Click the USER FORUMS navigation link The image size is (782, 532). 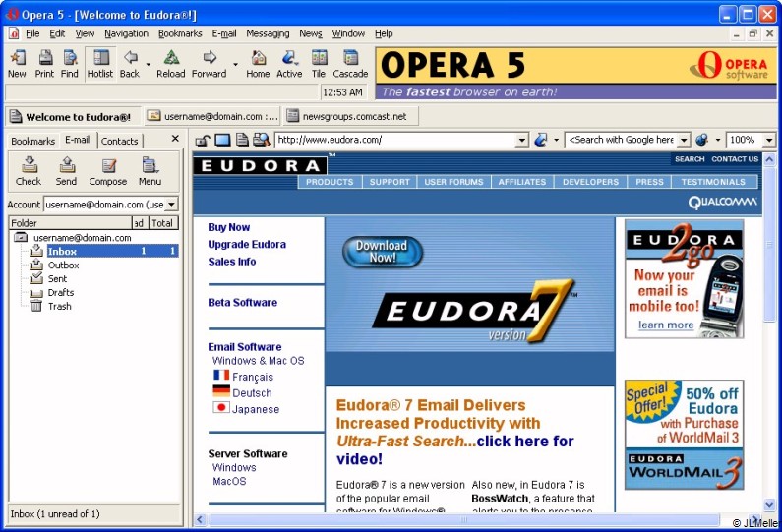pyautogui.click(x=453, y=182)
